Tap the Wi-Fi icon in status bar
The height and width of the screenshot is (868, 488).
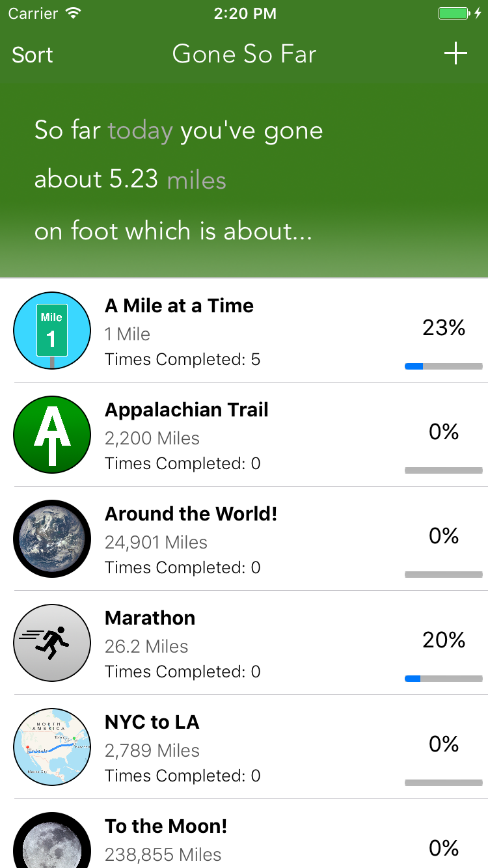click(x=74, y=13)
